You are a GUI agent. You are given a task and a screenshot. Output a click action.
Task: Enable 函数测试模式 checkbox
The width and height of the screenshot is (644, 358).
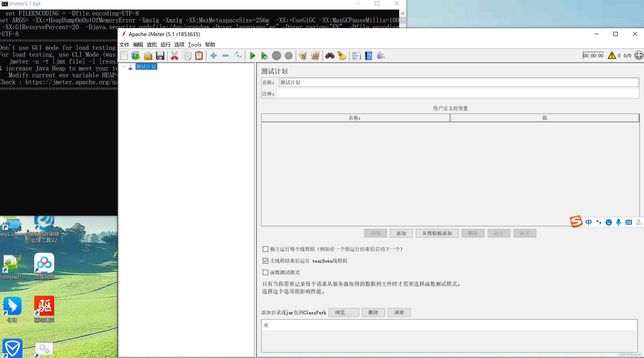(265, 272)
